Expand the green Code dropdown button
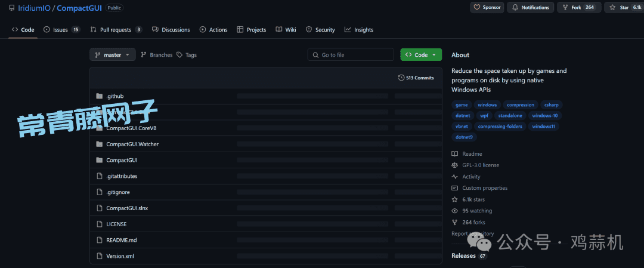The height and width of the screenshot is (268, 644). (x=421, y=55)
